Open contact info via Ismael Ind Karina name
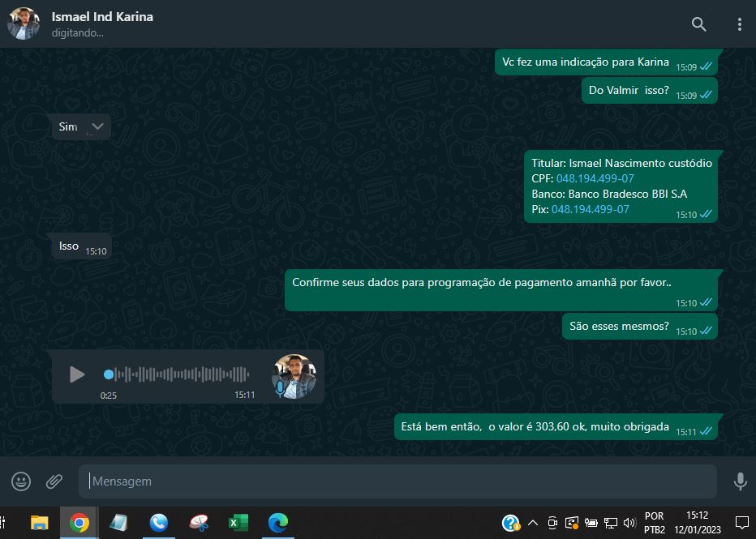 click(x=102, y=17)
